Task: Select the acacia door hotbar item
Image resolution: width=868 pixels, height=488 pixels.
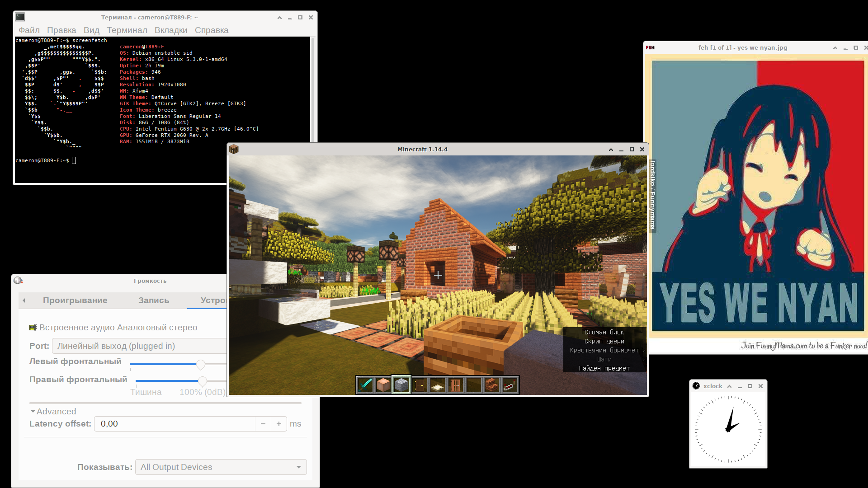Action: coord(456,385)
